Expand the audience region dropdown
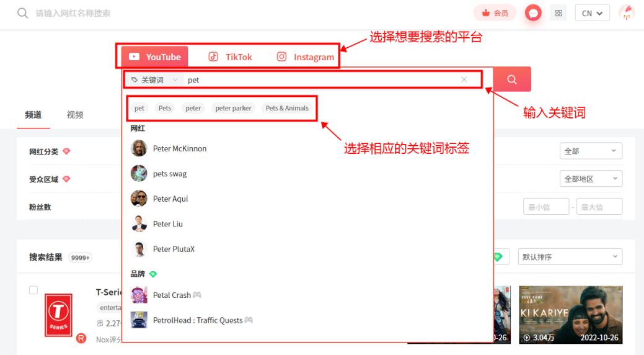Image resolution: width=644 pixels, height=355 pixels. [x=590, y=179]
